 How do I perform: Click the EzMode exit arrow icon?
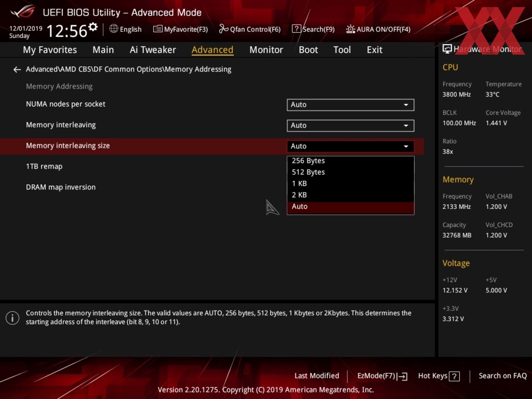403,376
